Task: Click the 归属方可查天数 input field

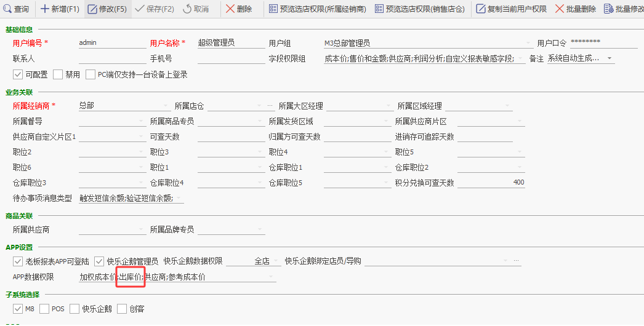Action: pos(357,137)
